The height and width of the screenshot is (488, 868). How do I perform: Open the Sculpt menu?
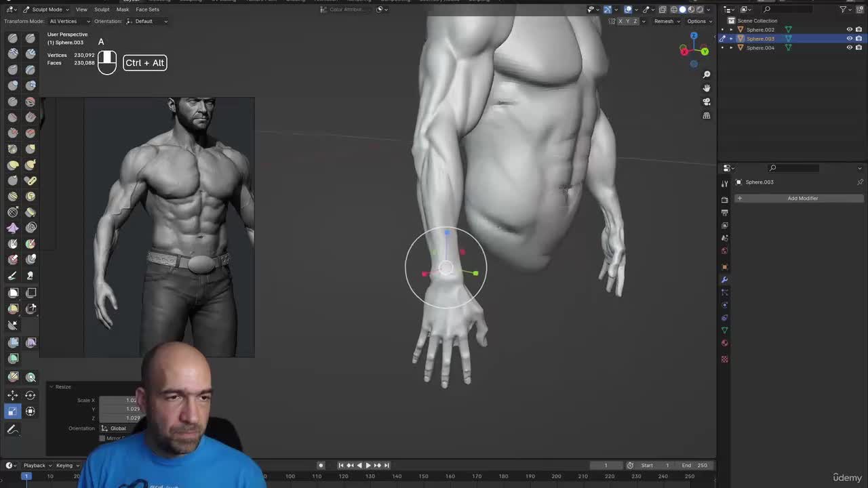[102, 9]
